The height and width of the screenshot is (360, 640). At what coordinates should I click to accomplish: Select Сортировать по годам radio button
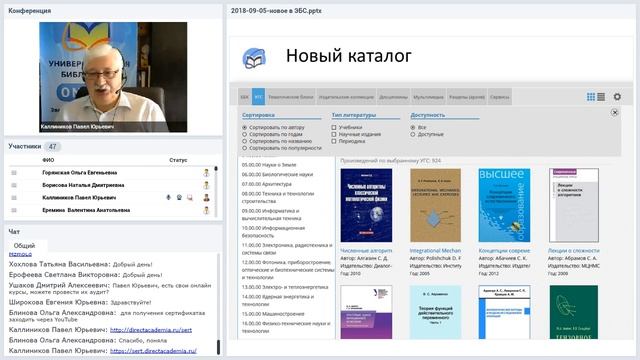244,134
